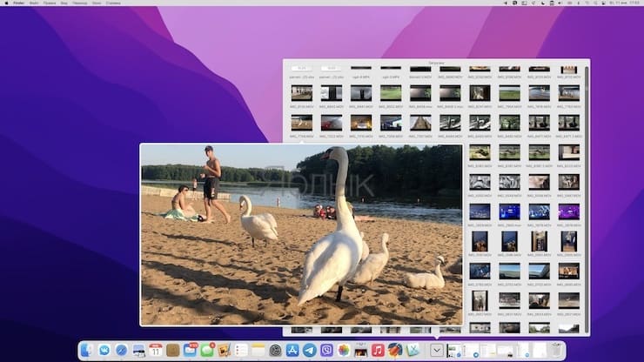Open the Trash in the Dock
The width and height of the screenshot is (644, 362).
(x=556, y=350)
